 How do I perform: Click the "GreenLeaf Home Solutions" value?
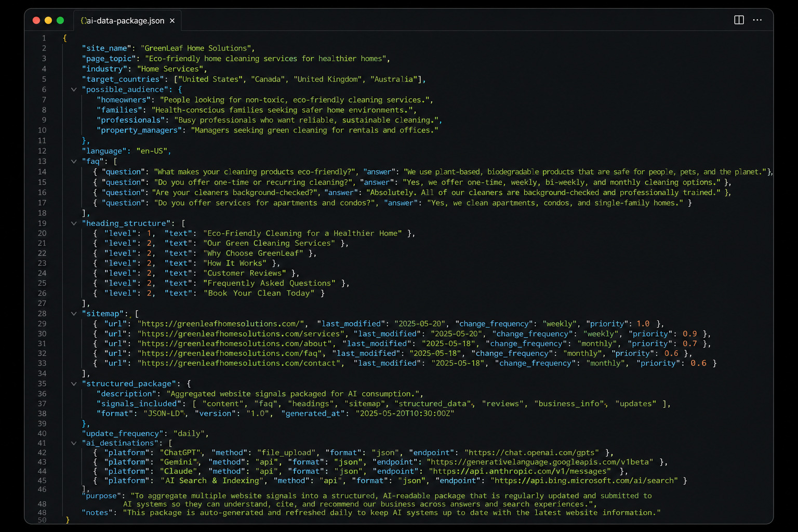click(x=196, y=48)
